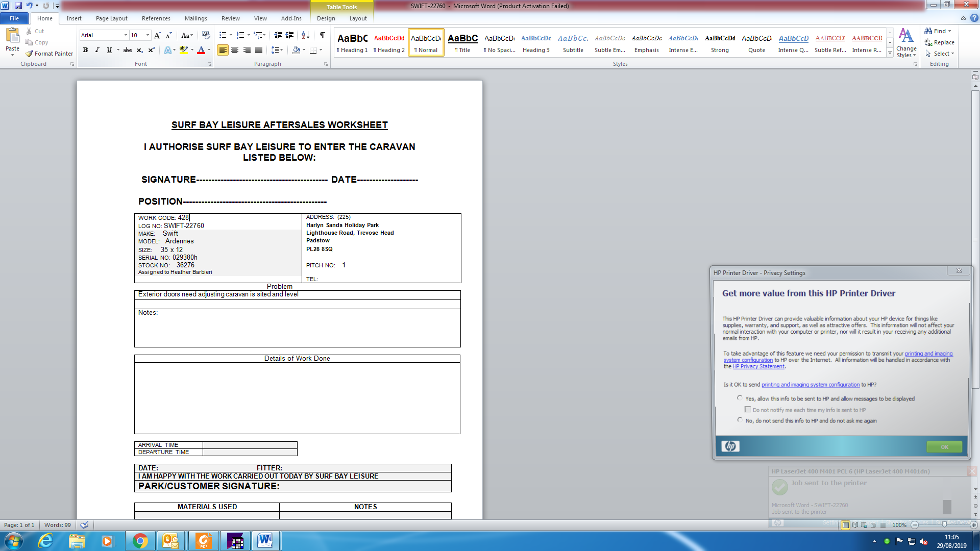Click the Save icon in Quick Access toolbar

click(x=18, y=6)
